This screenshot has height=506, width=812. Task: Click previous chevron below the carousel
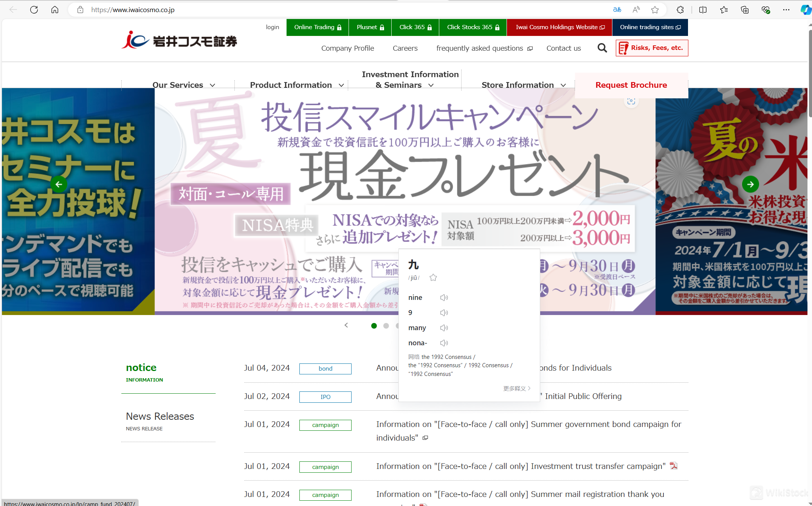click(346, 325)
